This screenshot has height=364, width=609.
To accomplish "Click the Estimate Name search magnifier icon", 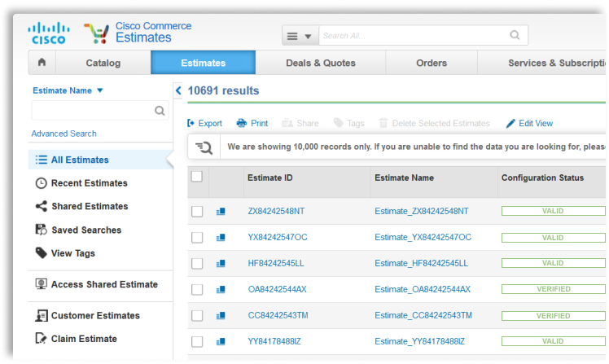I will pos(160,111).
